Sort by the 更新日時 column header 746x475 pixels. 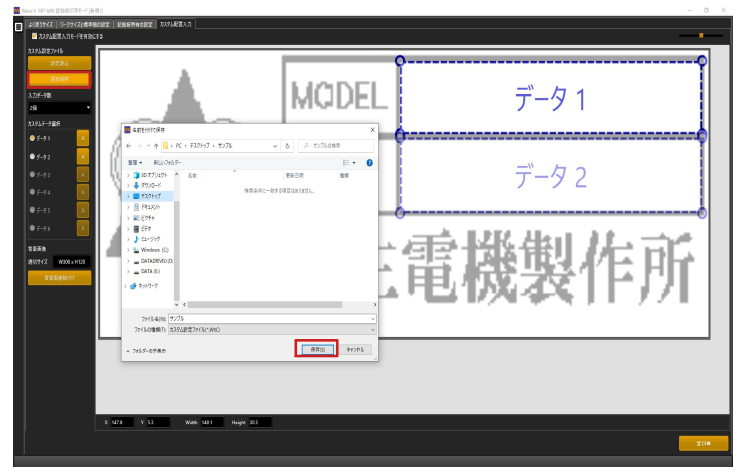click(294, 176)
